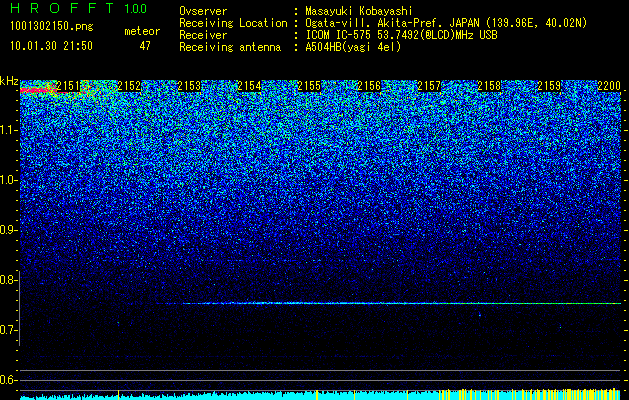Click the 0.9 frequency axis label
This screenshot has width=629, height=400.
tap(9, 230)
